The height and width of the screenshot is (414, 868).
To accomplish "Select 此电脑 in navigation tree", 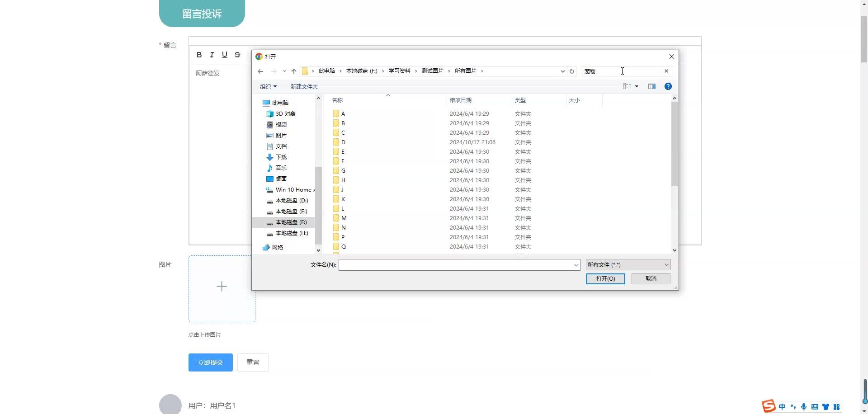I will [x=280, y=103].
